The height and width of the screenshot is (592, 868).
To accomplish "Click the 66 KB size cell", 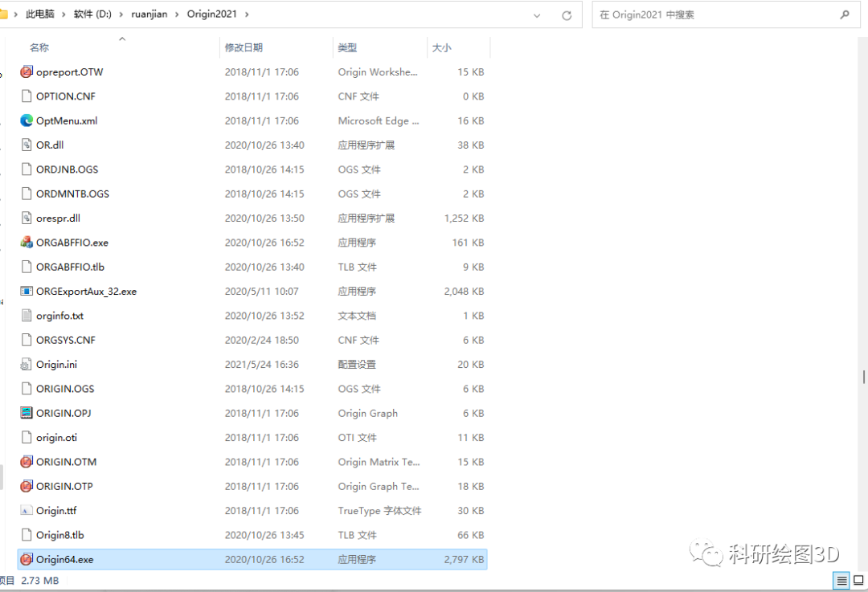I will (x=470, y=534).
